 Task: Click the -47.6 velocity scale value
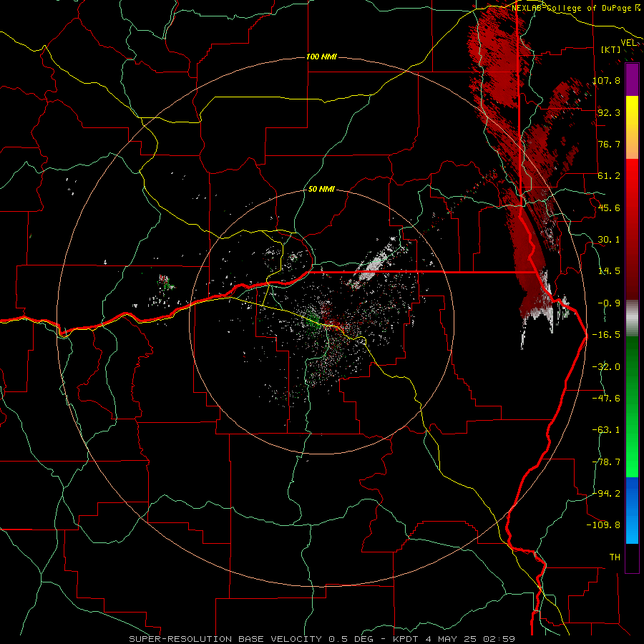pos(606,398)
